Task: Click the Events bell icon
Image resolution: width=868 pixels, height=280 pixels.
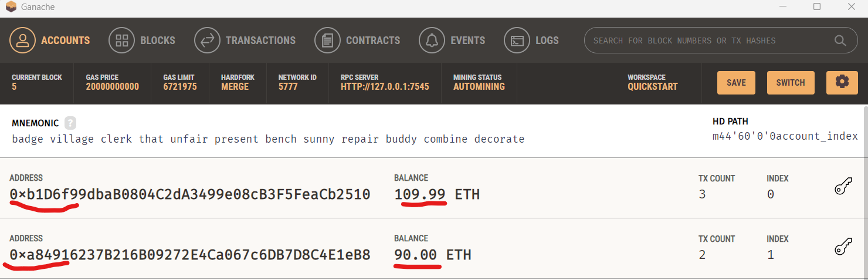Action: [432, 41]
